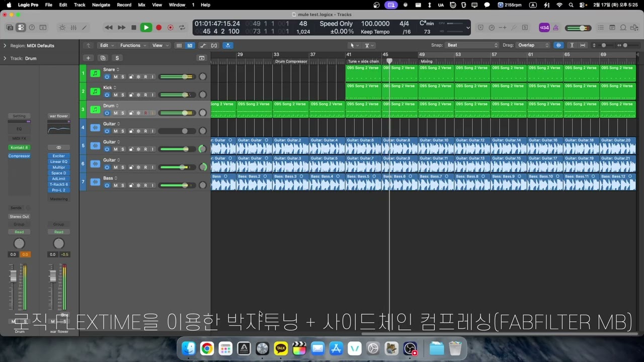The image size is (644, 362).
Task: Open the Library panel icon
Action: pos(10,28)
